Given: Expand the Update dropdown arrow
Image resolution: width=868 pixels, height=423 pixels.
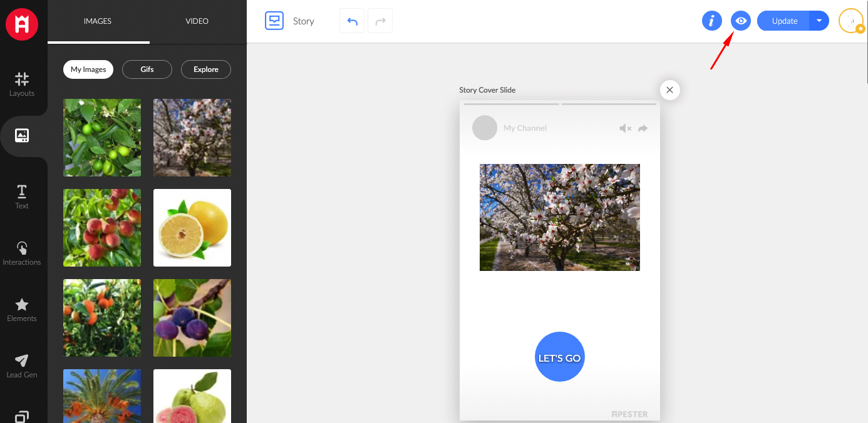Looking at the screenshot, I should [x=819, y=21].
